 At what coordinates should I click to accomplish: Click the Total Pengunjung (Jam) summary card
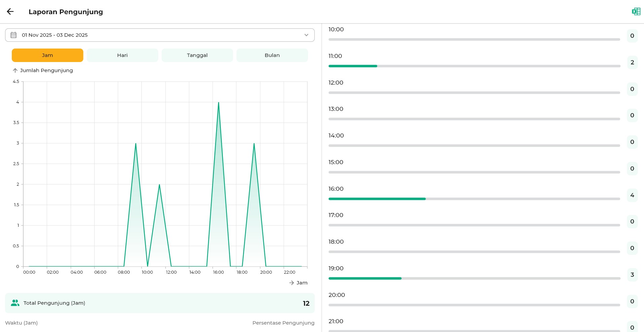tap(160, 303)
